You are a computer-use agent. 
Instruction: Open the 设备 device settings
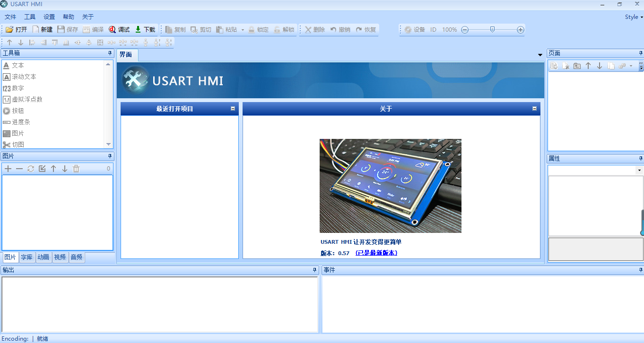tap(415, 29)
